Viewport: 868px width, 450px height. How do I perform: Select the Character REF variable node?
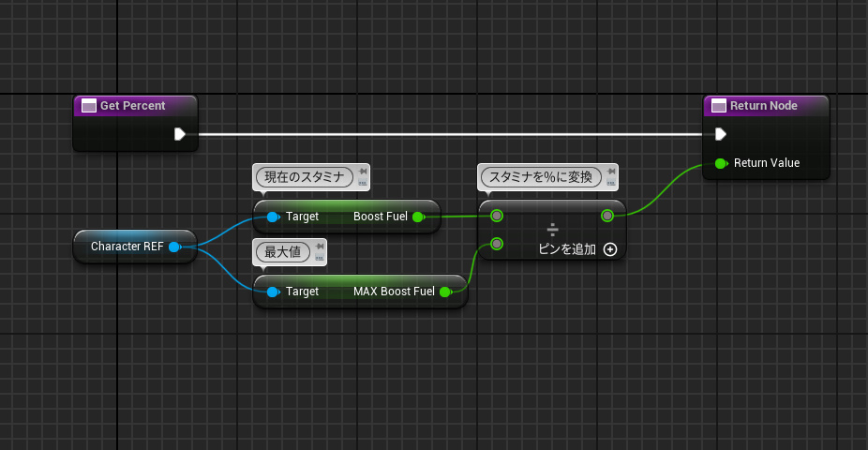click(135, 247)
